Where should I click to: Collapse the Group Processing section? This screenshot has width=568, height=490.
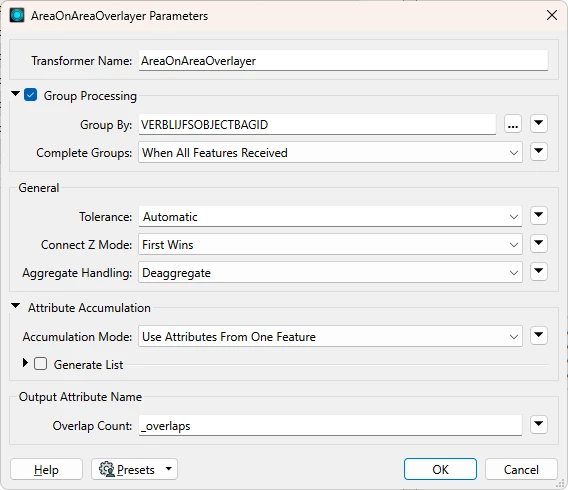[15, 94]
